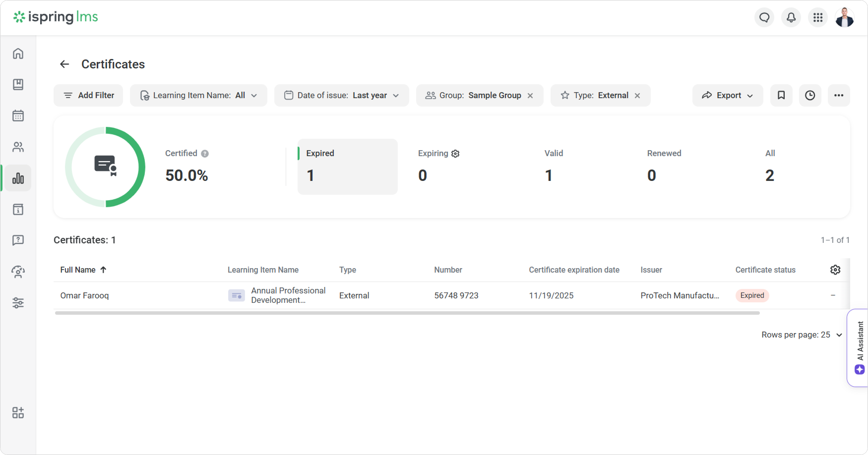
Task: Open the Learning Item Name dropdown
Action: [198, 95]
